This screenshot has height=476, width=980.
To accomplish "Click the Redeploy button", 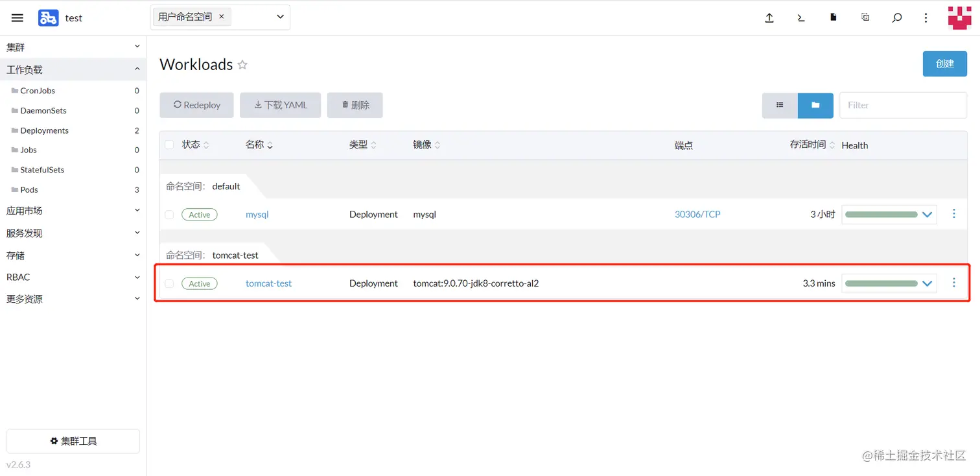I will tap(196, 105).
